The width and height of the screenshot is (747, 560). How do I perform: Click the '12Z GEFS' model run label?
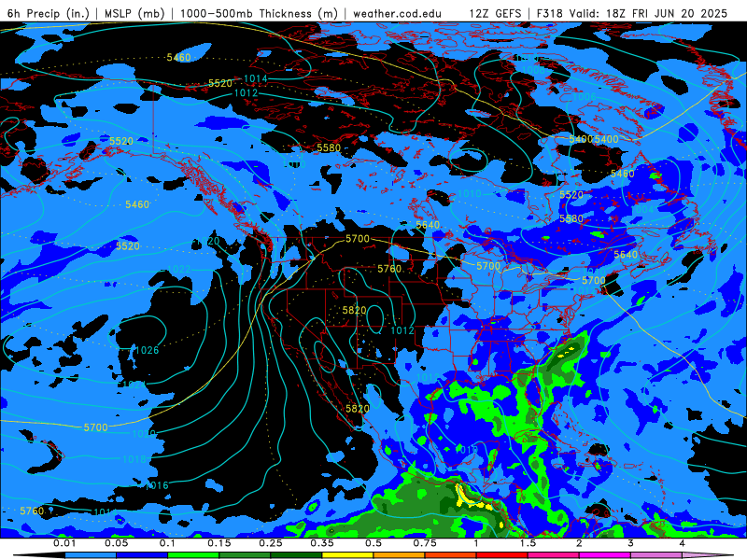point(495,13)
